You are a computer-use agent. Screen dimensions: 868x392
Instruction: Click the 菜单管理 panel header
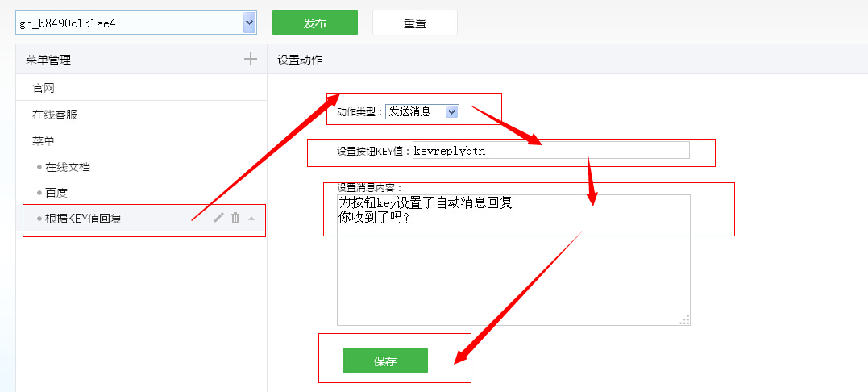tap(48, 60)
